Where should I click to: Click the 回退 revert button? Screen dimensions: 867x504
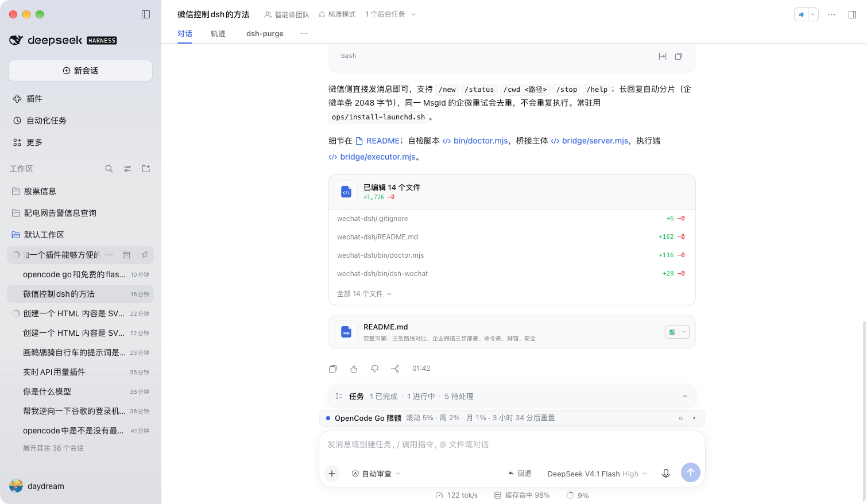coord(520,474)
